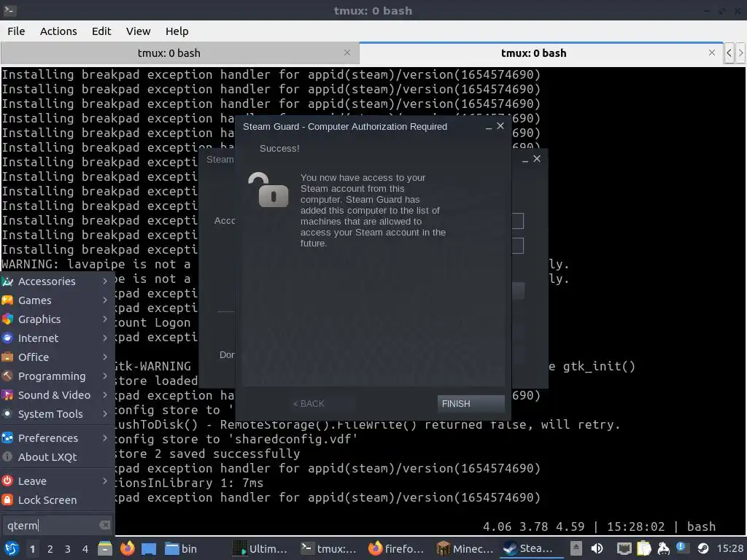Expand the Sound & Video submenu
The height and width of the screenshot is (560, 747).
(x=57, y=394)
